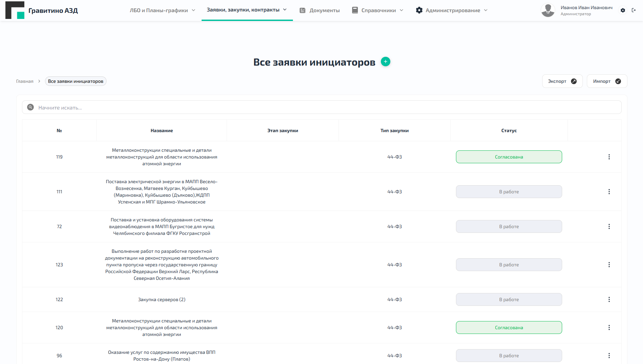Viewport: 643px width, 364px height.
Task: Open the kebab menu for request 119
Action: tap(609, 157)
